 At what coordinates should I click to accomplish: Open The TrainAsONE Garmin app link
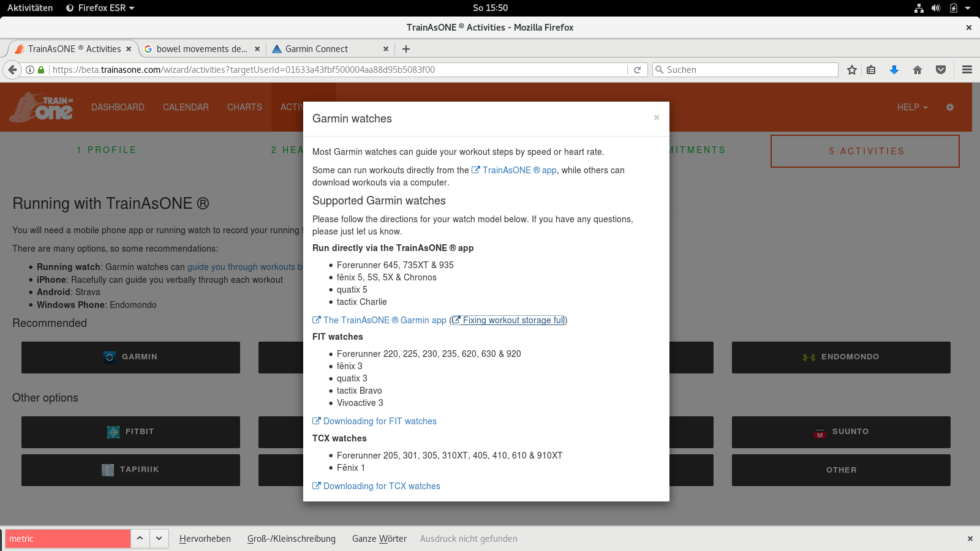(x=379, y=320)
